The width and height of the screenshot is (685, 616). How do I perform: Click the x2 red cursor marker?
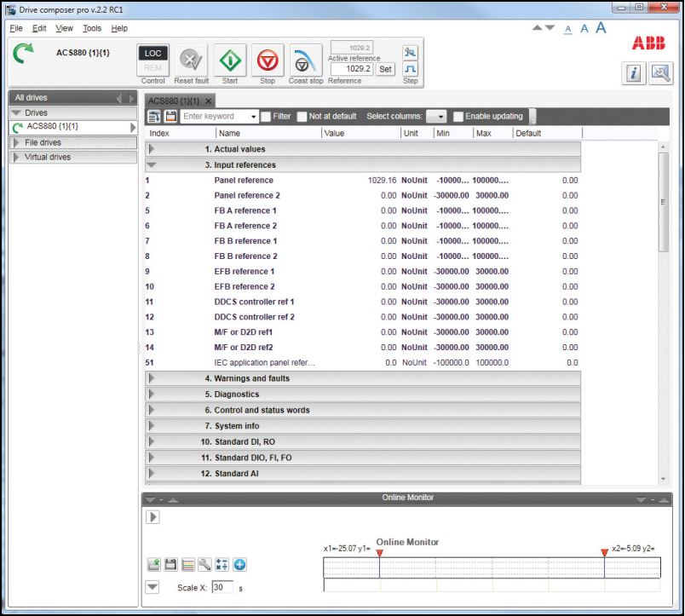point(605,553)
